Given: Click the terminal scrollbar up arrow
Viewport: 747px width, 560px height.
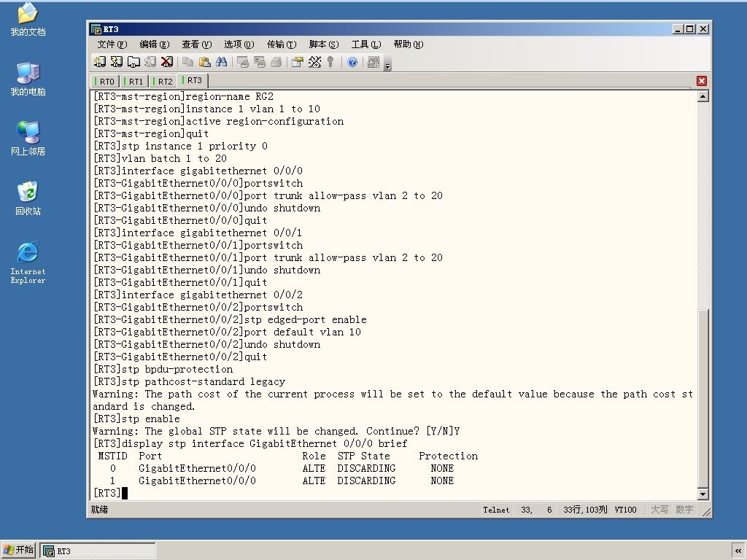Looking at the screenshot, I should [x=703, y=97].
